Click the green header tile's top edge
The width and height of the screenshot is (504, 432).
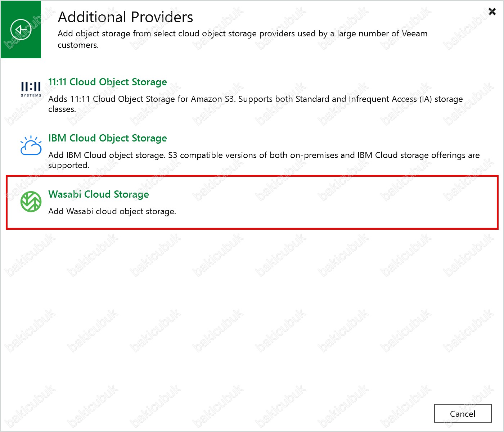pyautogui.click(x=21, y=2)
